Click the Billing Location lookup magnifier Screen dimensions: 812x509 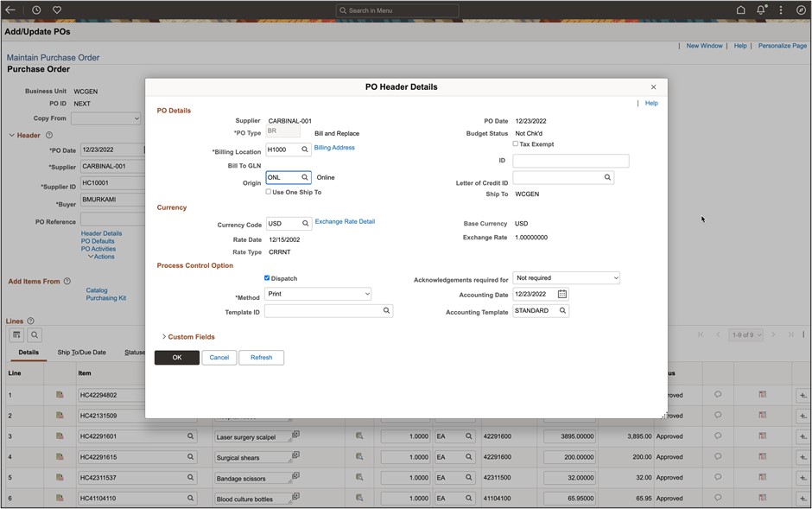click(305, 149)
